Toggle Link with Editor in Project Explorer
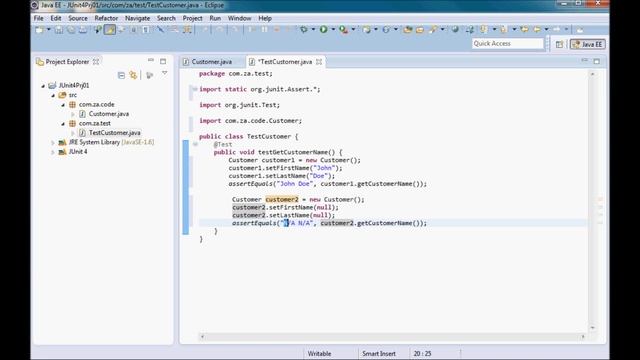 click(133, 75)
